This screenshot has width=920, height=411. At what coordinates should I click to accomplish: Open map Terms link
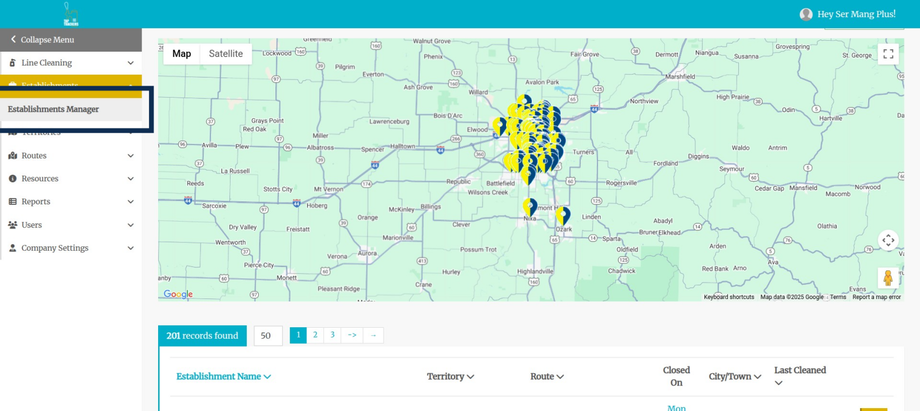[838, 297]
